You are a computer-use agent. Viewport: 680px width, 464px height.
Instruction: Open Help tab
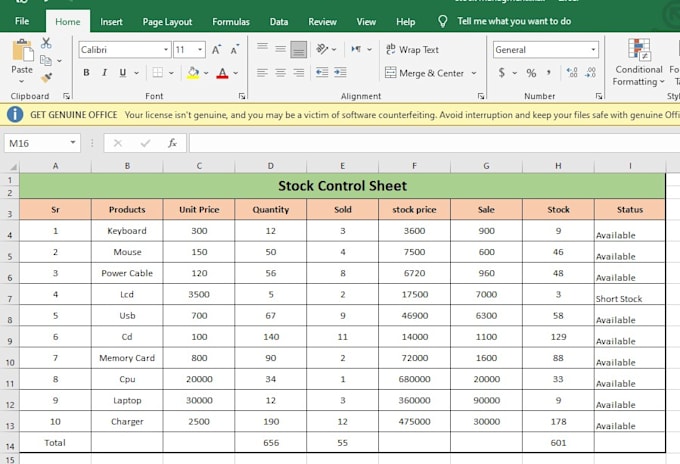pyautogui.click(x=405, y=22)
